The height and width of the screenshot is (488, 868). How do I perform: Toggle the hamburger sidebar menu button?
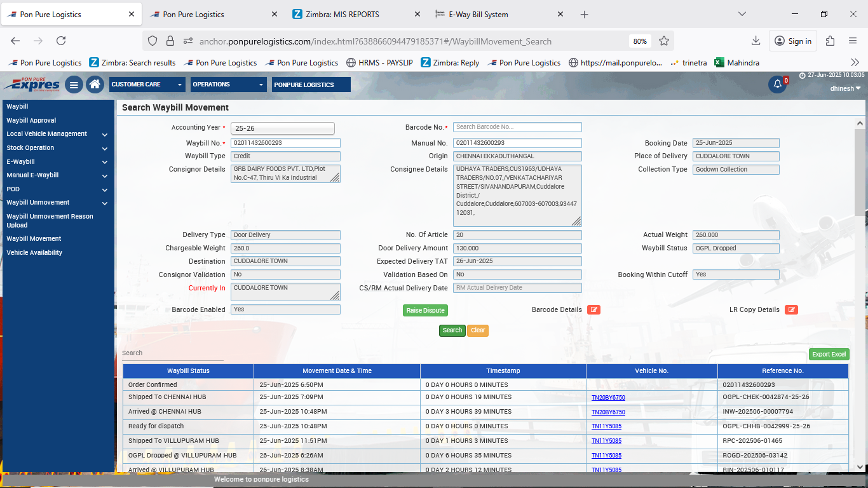(74, 85)
